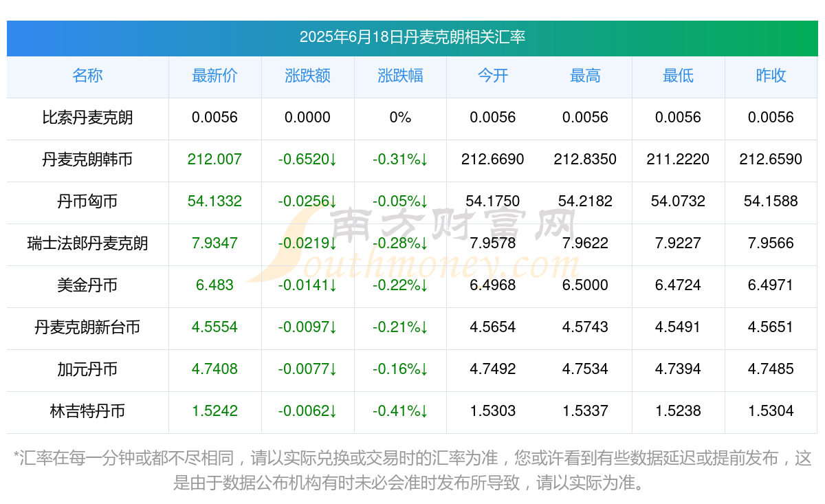Viewport: 825px width, 504px height.
Task: Click latest price 1.5242
Action: 214,411
